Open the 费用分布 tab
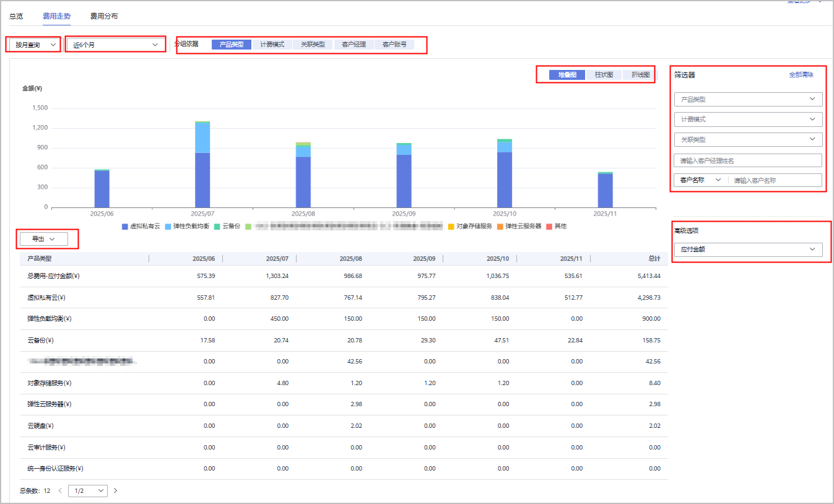This screenshot has height=504, width=834. [x=103, y=16]
